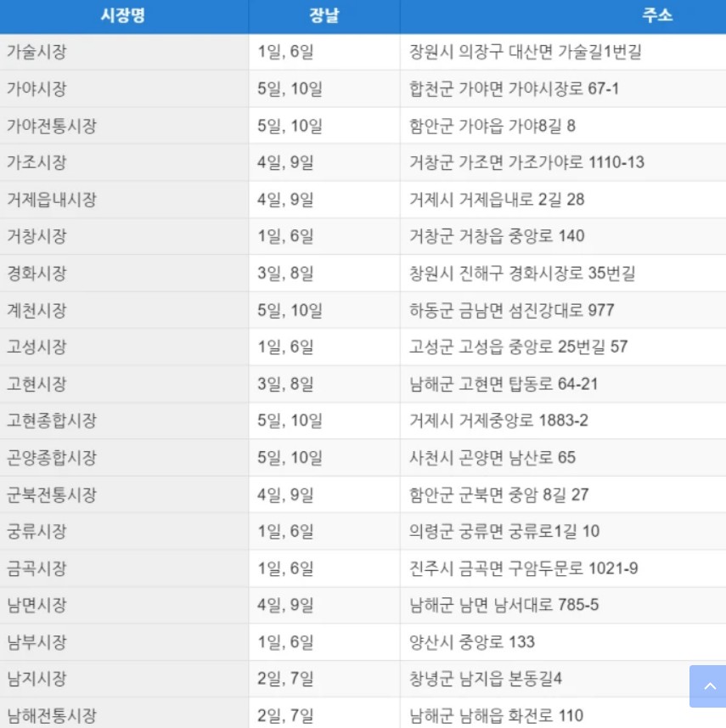Click the blue scroll-to-top button

coord(707,686)
